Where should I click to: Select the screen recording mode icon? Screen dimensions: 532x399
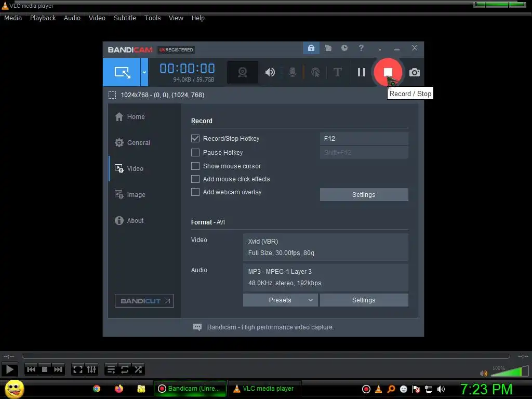pyautogui.click(x=122, y=72)
